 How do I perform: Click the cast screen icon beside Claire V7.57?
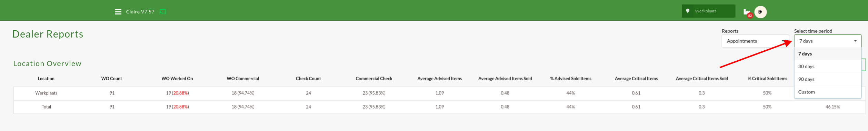(x=163, y=12)
